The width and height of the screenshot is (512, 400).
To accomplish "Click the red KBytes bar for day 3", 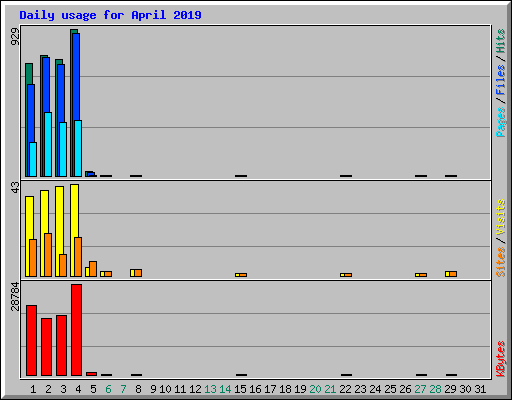I will tap(61, 345).
